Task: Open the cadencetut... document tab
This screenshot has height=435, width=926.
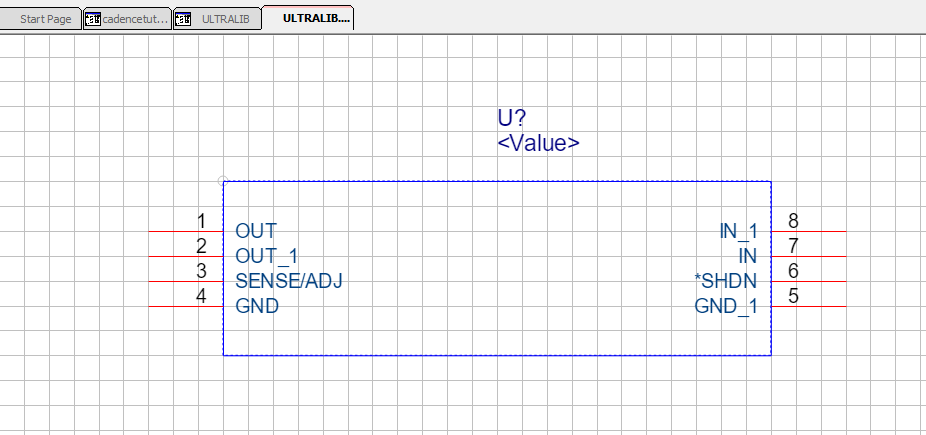Action: pos(127,19)
